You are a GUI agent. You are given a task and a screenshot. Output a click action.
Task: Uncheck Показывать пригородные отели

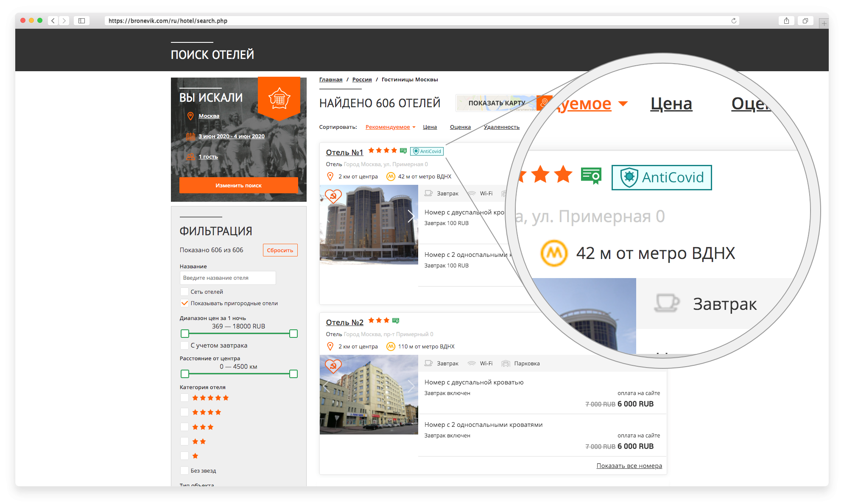tap(184, 303)
